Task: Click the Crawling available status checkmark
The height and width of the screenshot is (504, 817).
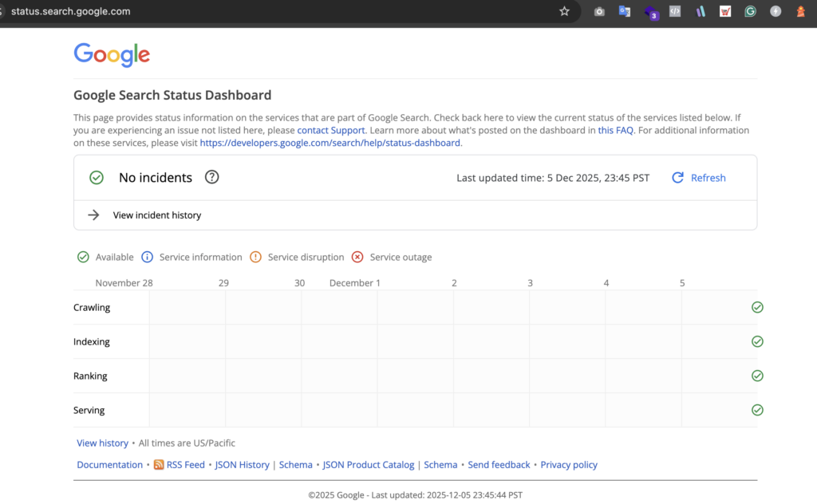Action: [x=757, y=308]
